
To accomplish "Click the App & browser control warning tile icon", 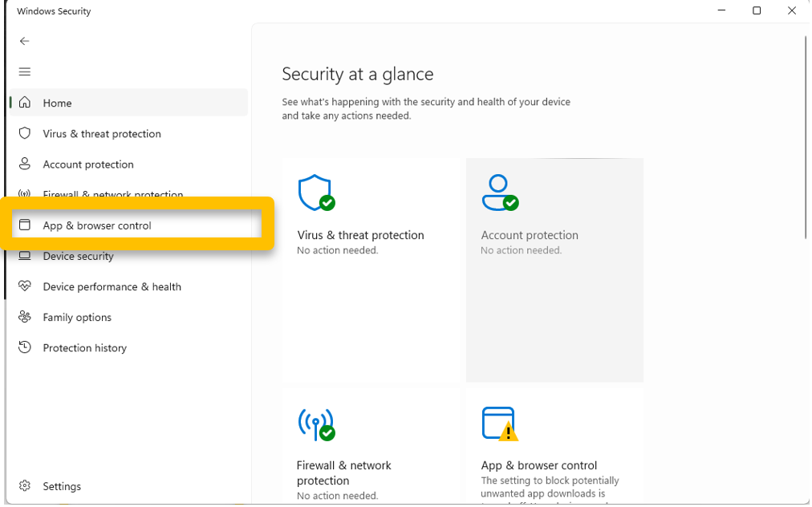I will pyautogui.click(x=500, y=423).
